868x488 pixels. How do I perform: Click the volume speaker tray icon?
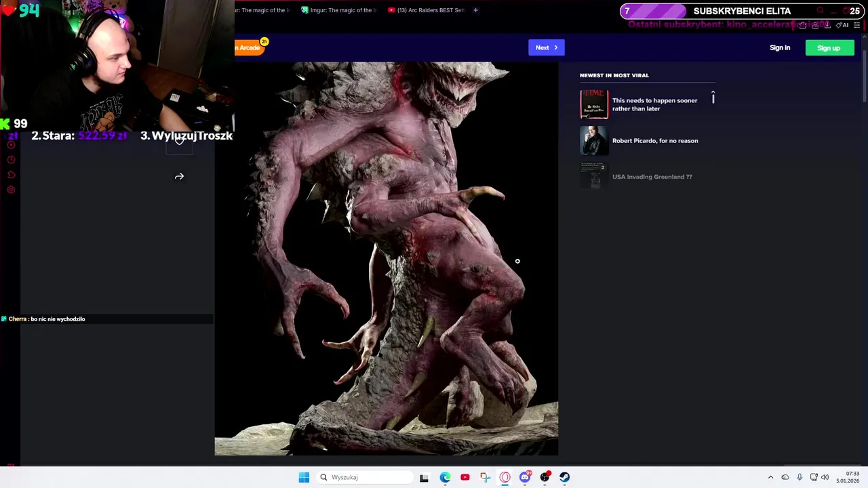825,477
